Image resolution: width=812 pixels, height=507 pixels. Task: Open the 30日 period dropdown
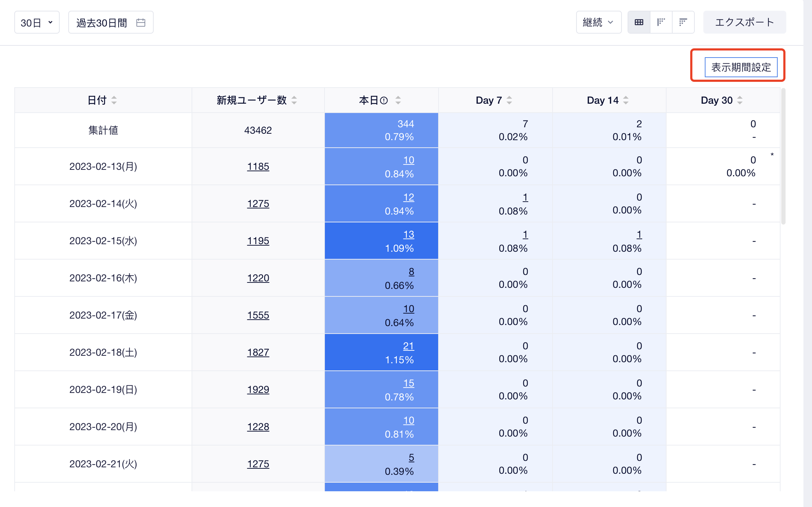point(37,23)
